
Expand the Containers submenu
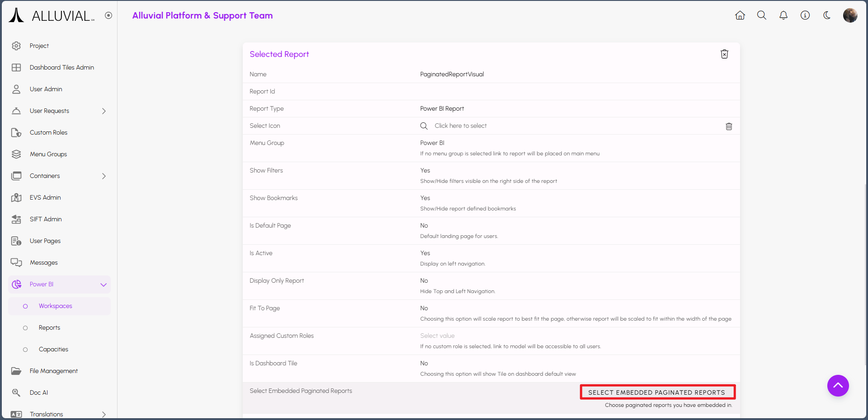tap(104, 176)
